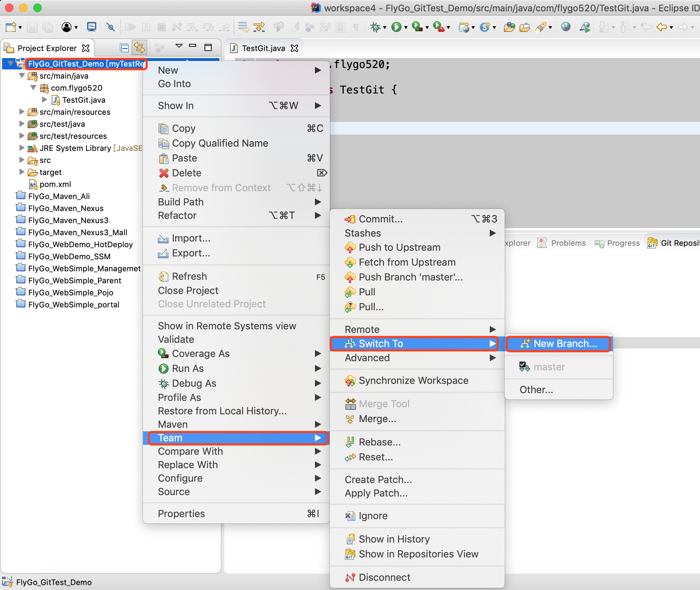Choose Commit... from the Team submenu

tap(380, 219)
